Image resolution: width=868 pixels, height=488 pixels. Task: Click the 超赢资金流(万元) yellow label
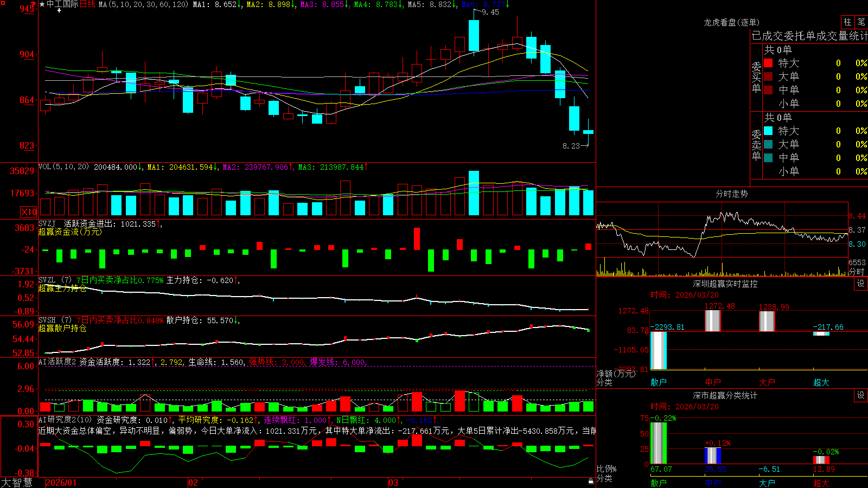[70, 232]
